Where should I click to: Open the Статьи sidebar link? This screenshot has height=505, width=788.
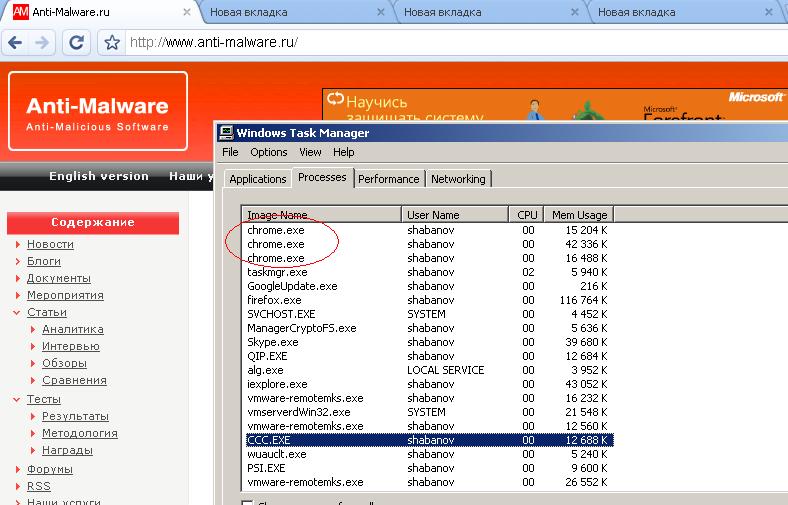pos(47,313)
